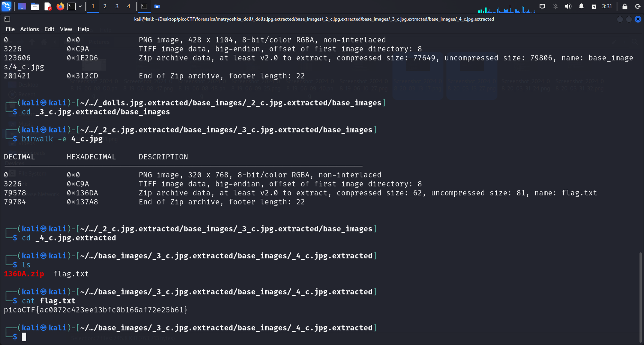Click the show desktop panel icon

pos(22,6)
